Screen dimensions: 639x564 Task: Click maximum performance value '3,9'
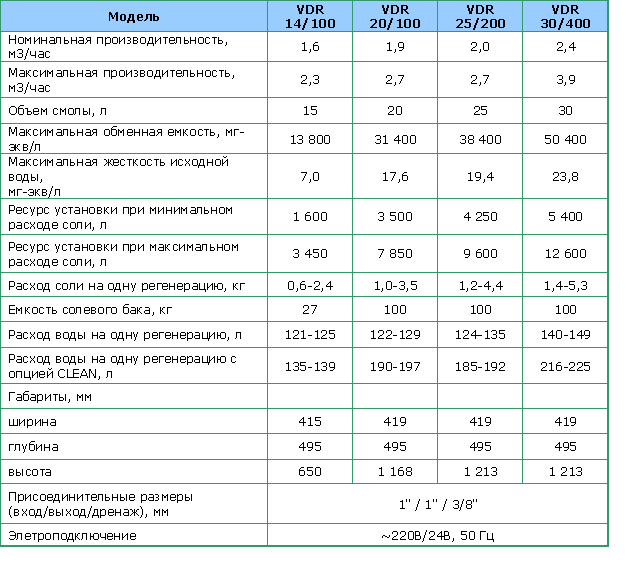pos(565,79)
